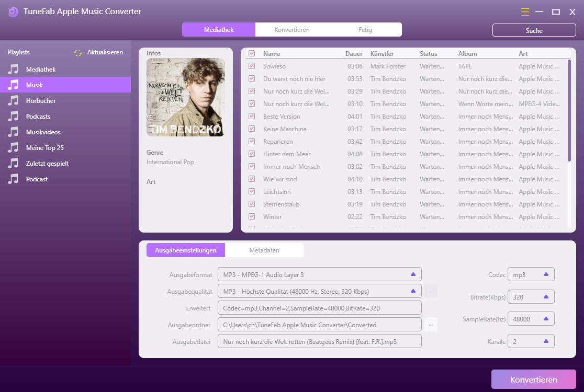584x392 pixels.
Task: Click the Tim Bendzko album artwork
Action: (185, 97)
